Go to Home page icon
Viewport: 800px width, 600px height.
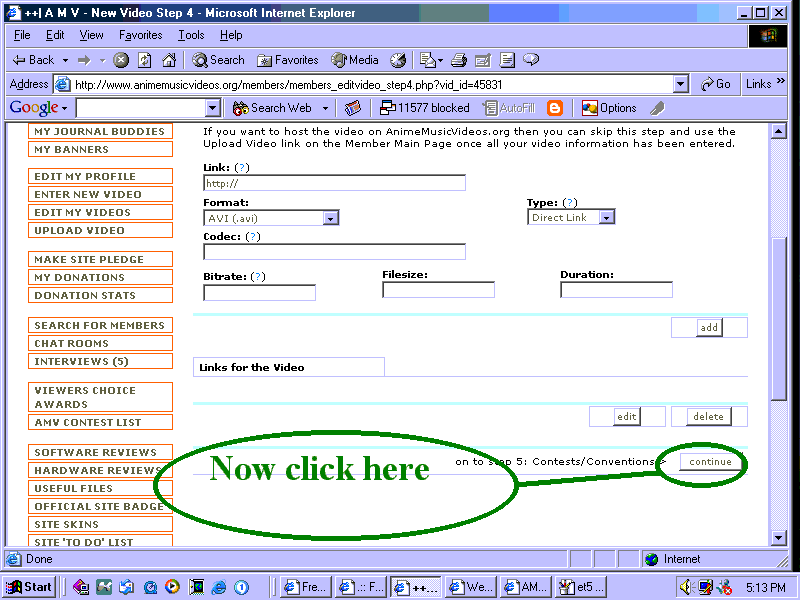pos(169,60)
